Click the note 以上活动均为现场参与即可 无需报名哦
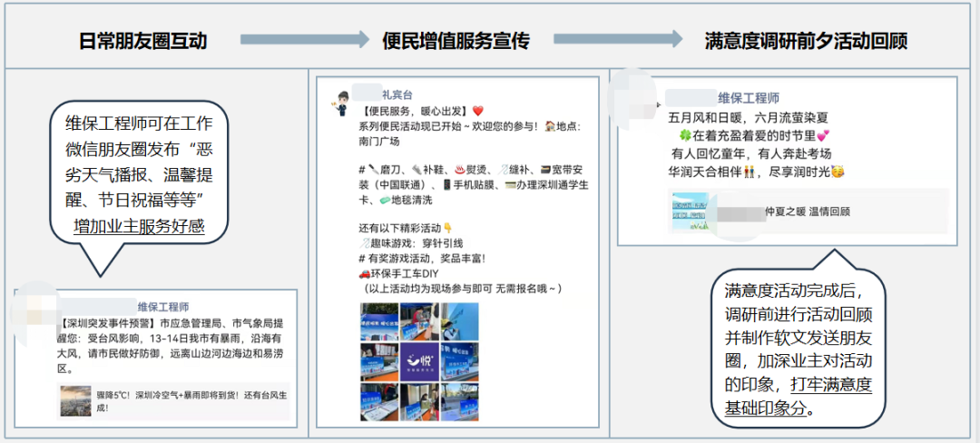The image size is (980, 443). click(x=463, y=289)
